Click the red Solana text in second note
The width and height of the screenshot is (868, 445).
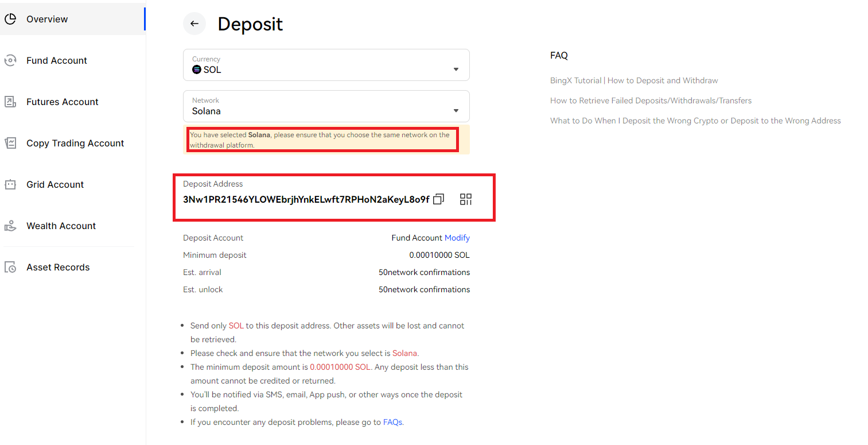[405, 353]
